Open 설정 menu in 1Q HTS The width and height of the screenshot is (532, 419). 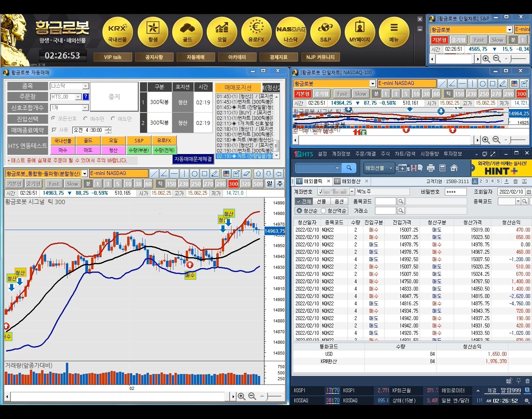pyautogui.click(x=322, y=154)
